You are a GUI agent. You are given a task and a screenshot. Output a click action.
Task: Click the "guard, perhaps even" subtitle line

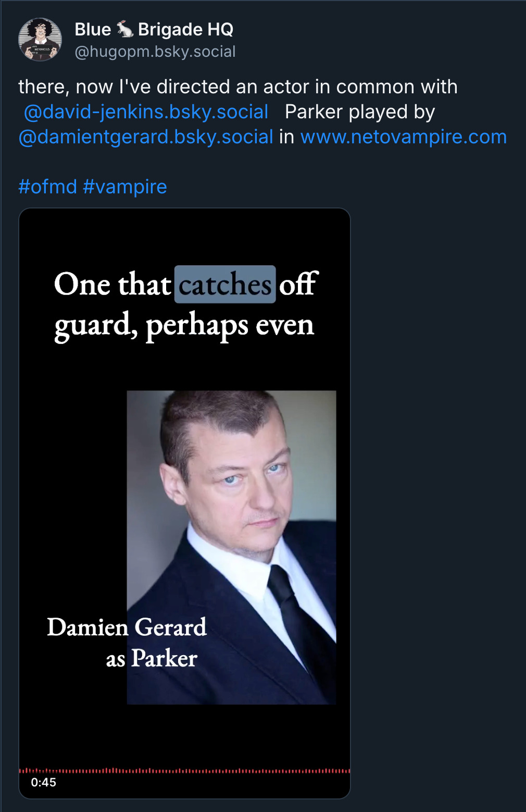click(x=184, y=326)
